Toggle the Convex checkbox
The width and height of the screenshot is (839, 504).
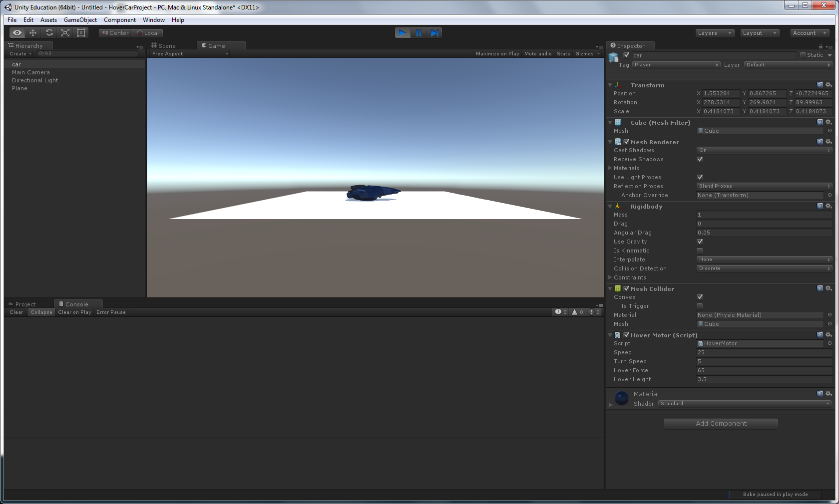[700, 297]
